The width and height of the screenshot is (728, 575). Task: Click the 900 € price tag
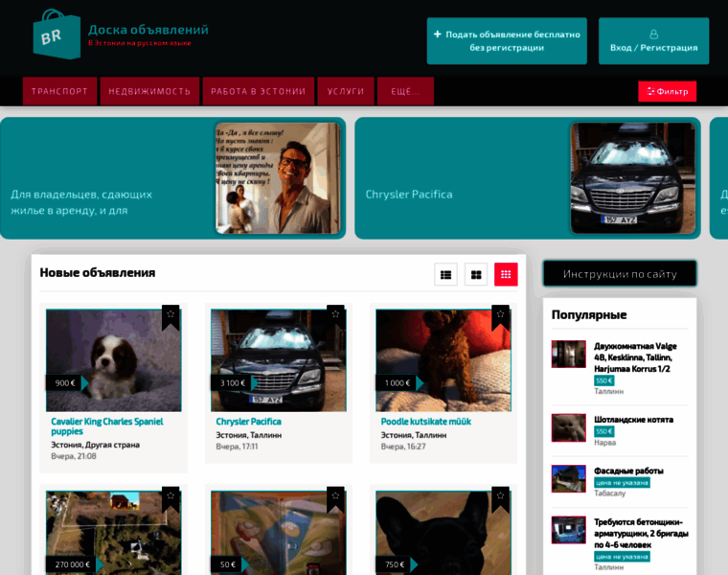65,383
